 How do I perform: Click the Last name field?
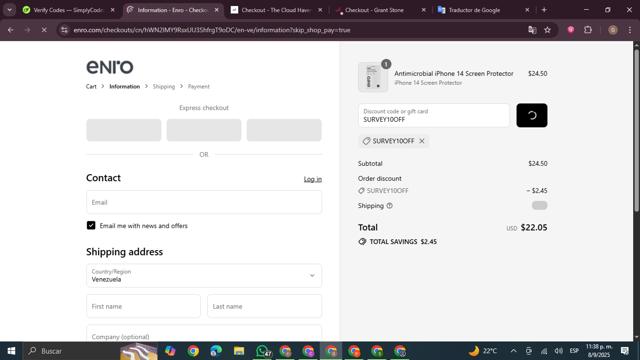click(264, 306)
